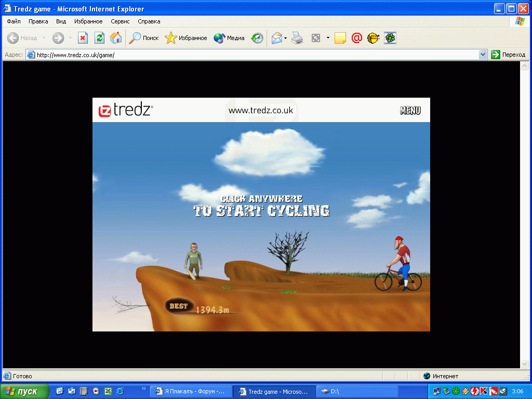The width and height of the screenshot is (532, 399).
Task: Click the green ICQ flower toolbar icon
Action: [x=390, y=38]
